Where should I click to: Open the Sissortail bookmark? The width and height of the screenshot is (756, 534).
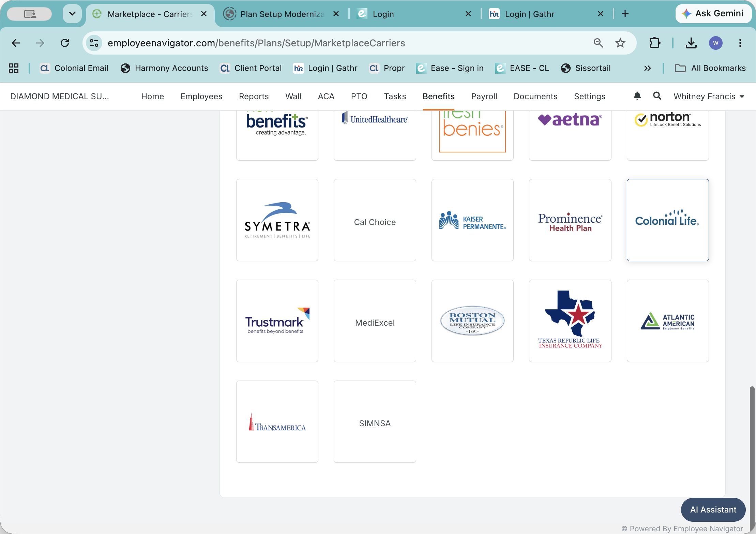click(x=586, y=68)
